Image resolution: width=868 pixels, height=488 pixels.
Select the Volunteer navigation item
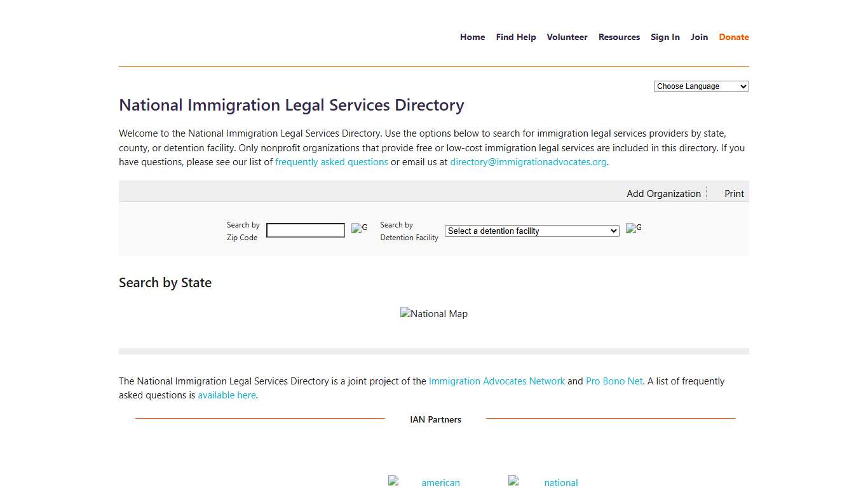pos(567,37)
